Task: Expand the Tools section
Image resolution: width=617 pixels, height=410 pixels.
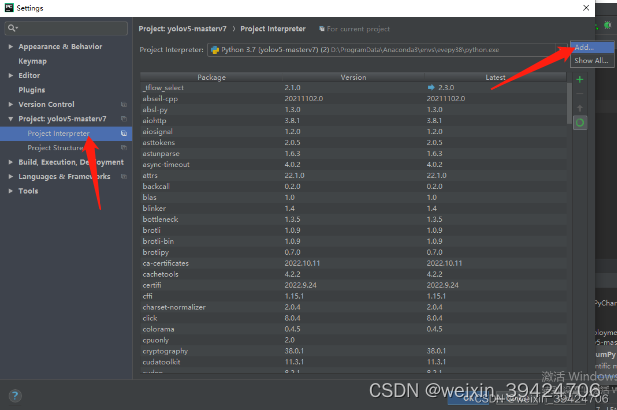Action: [11, 191]
